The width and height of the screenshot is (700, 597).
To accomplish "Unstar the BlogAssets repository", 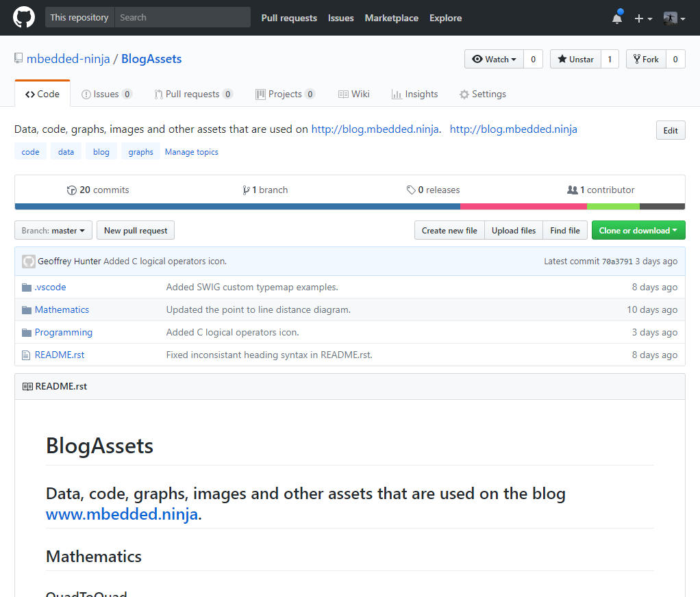I will click(575, 60).
